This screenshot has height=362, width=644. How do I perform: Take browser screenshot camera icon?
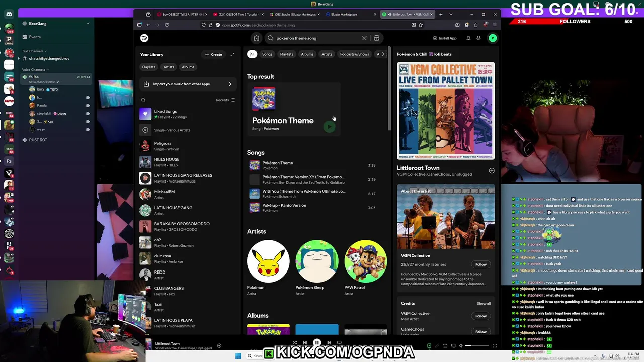click(x=457, y=25)
